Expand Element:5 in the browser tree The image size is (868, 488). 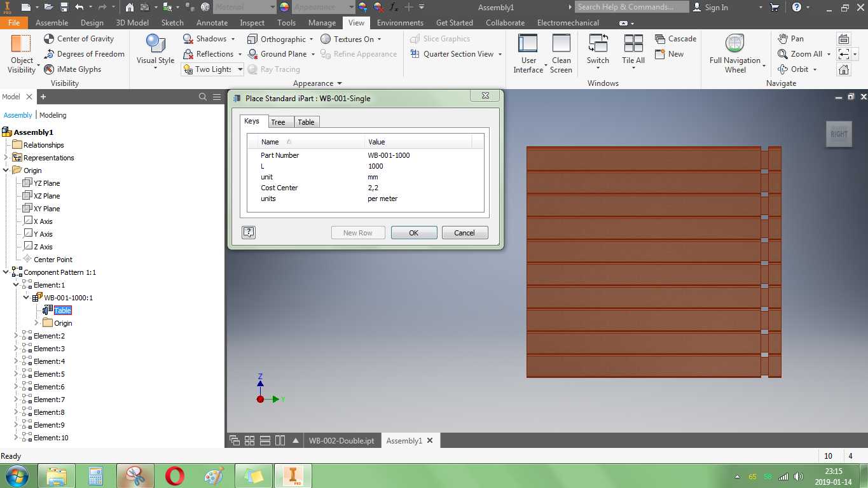click(17, 374)
